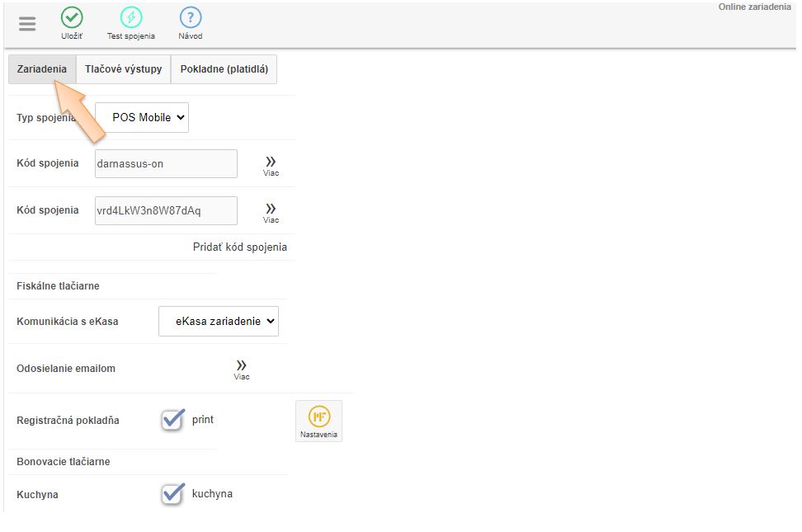Switch to the Pokladne (platidlá) tab
802x532 pixels.
click(x=224, y=69)
